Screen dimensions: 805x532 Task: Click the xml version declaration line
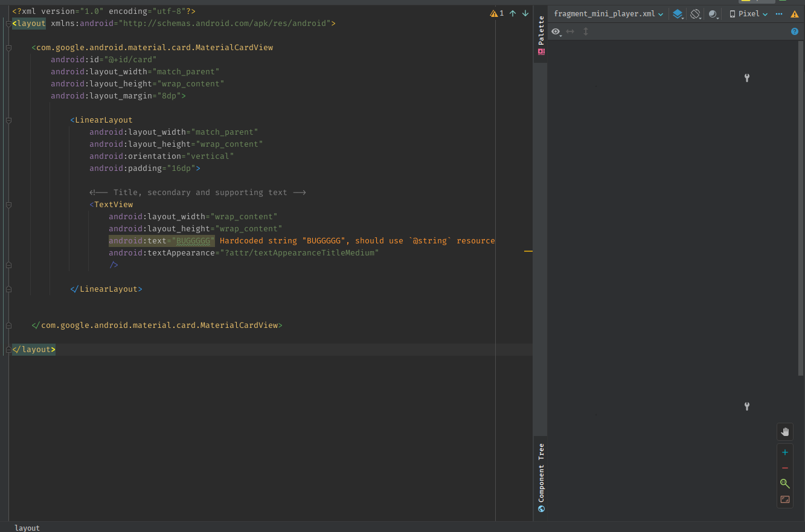pyautogui.click(x=104, y=11)
